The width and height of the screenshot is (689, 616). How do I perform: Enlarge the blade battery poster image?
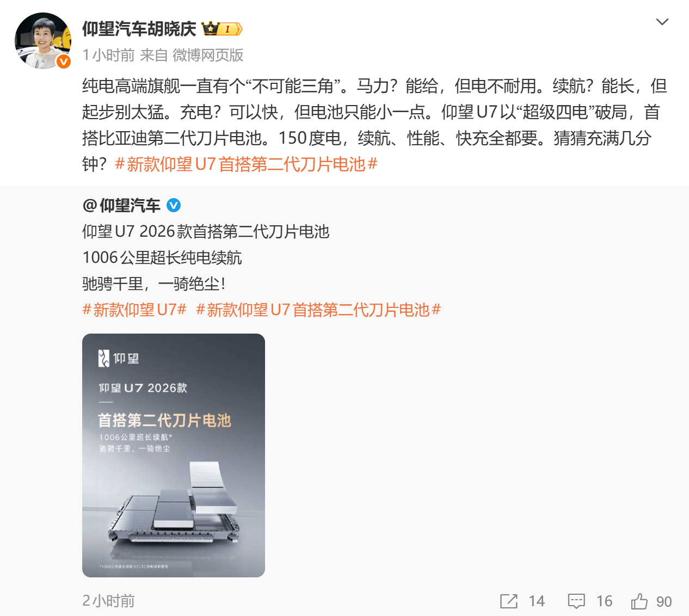(174, 455)
